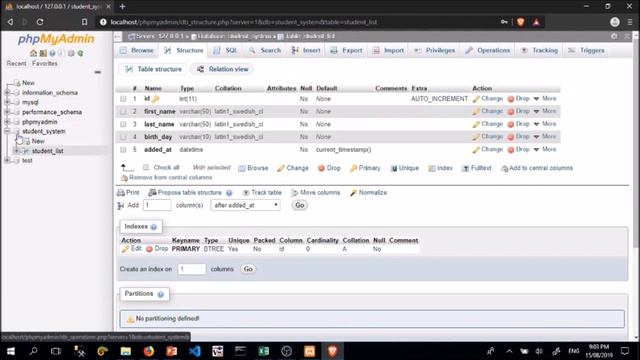Click the Indexes help question icon
640x360 pixels.
click(154, 227)
